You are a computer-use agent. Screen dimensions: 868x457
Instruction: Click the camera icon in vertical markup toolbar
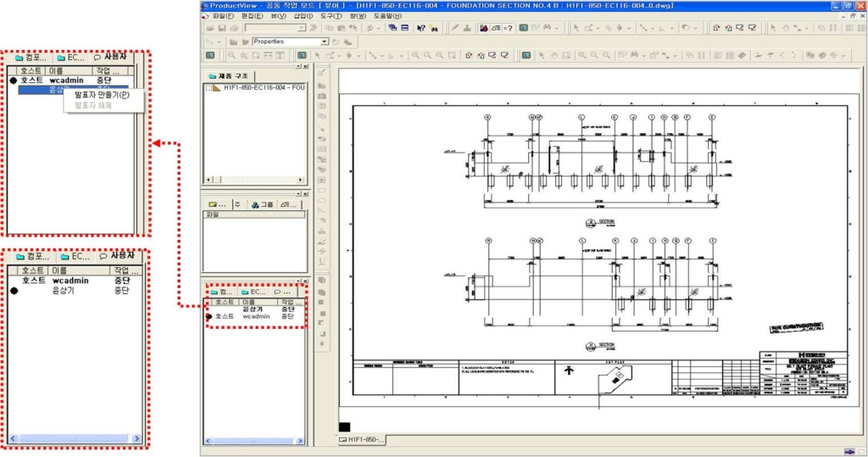pyautogui.click(x=321, y=96)
